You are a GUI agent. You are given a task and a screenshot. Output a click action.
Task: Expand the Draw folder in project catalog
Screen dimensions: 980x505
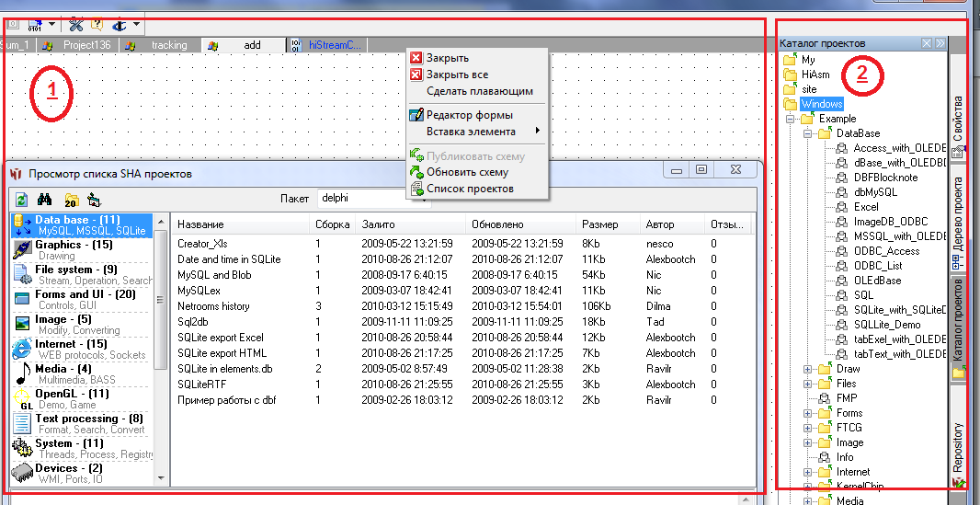click(809, 369)
